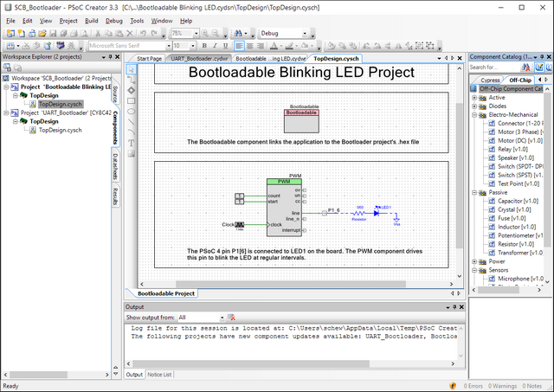Screen dimensions: 554x392
Task: Toggle right text alignment
Action: click(261, 46)
